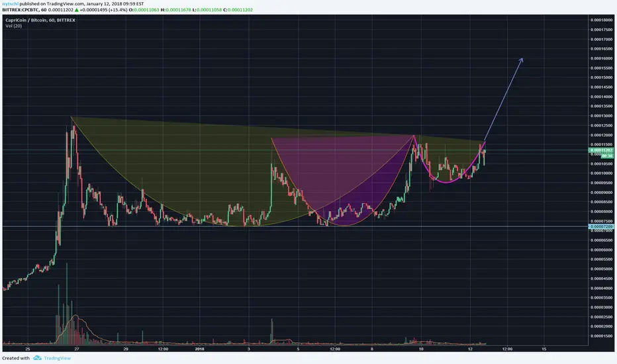
Task: Click the 27 date label on time axis
Action: click(77, 349)
